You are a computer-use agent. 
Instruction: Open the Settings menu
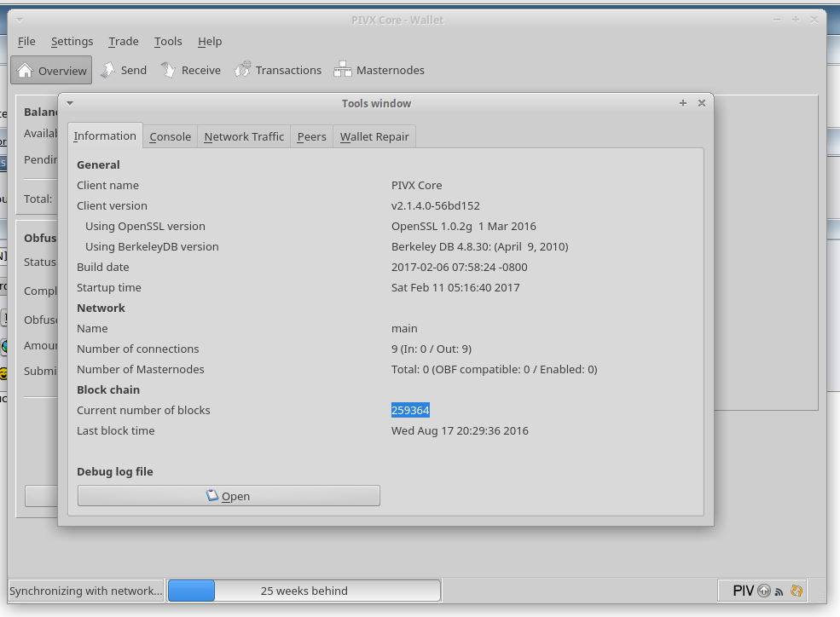72,41
